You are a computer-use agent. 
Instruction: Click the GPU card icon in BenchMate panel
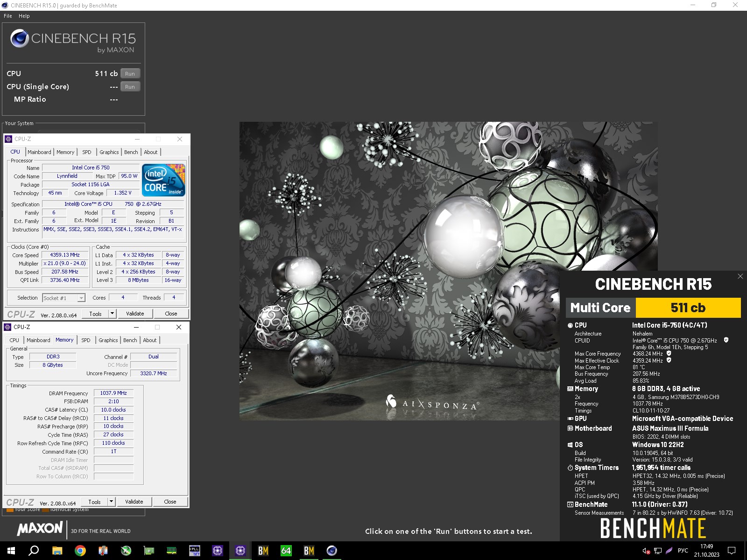pos(570,419)
